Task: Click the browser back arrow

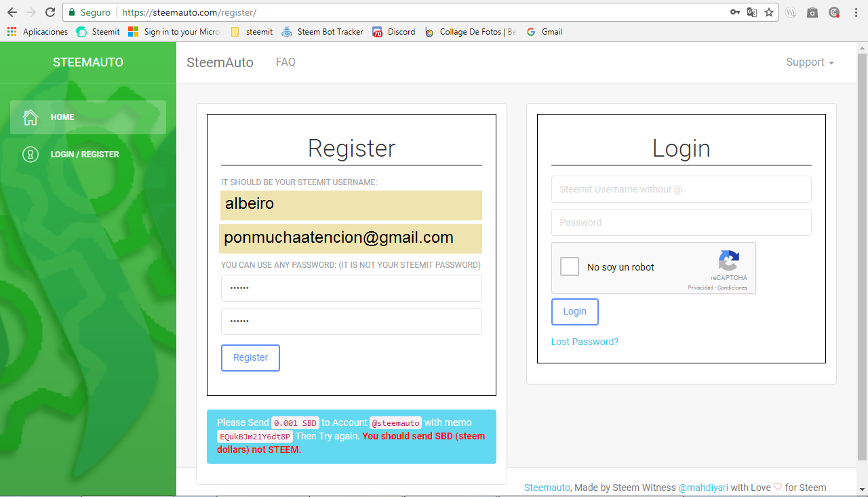Action: [12, 12]
